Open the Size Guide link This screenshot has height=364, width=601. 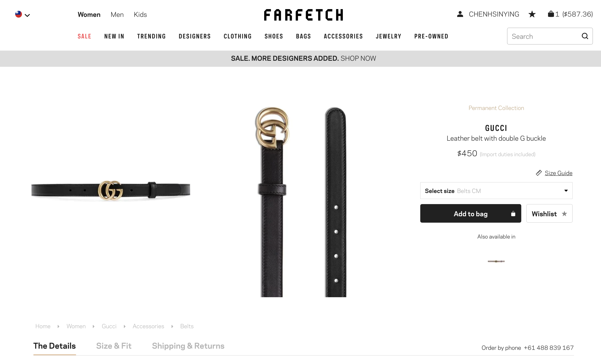click(x=558, y=173)
